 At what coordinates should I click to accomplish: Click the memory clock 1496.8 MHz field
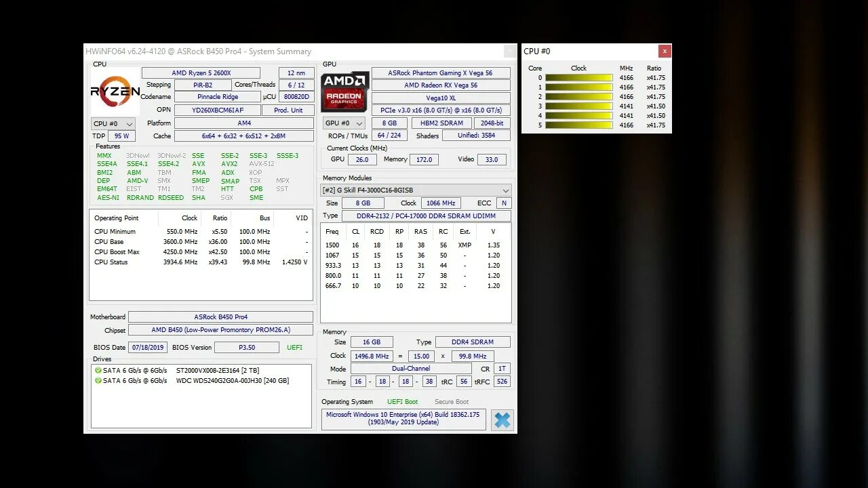[371, 356]
